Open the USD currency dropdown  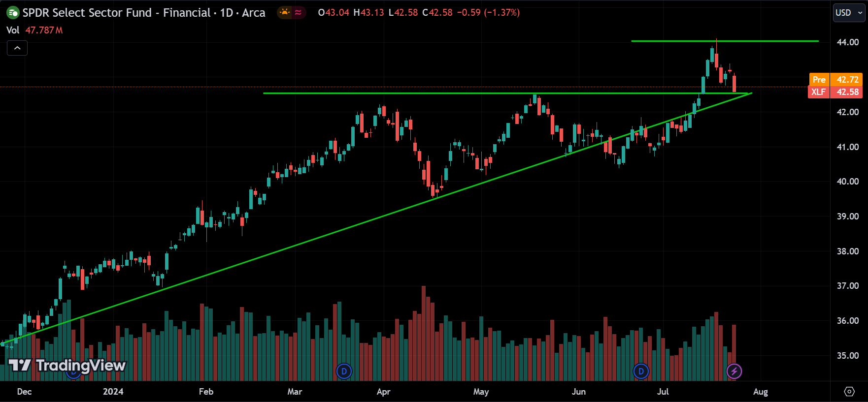pos(849,13)
